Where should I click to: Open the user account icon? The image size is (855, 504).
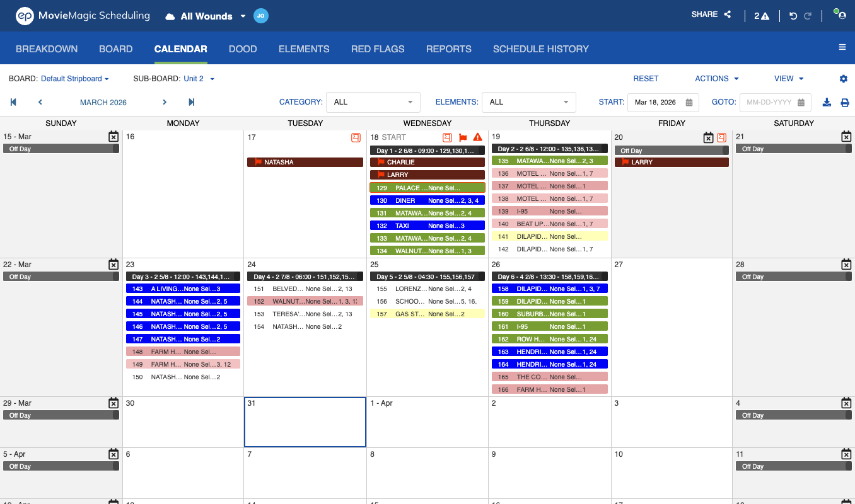point(840,15)
